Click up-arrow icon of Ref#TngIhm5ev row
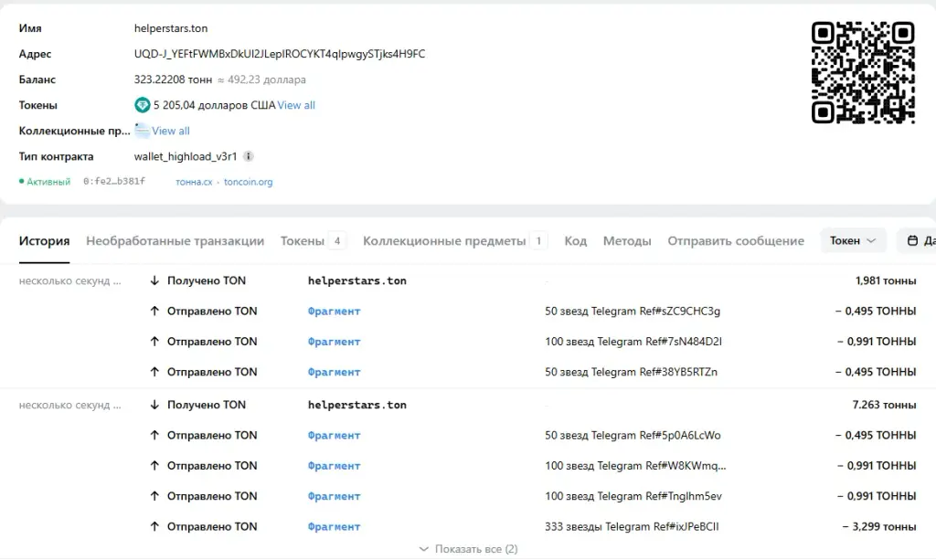 point(154,495)
